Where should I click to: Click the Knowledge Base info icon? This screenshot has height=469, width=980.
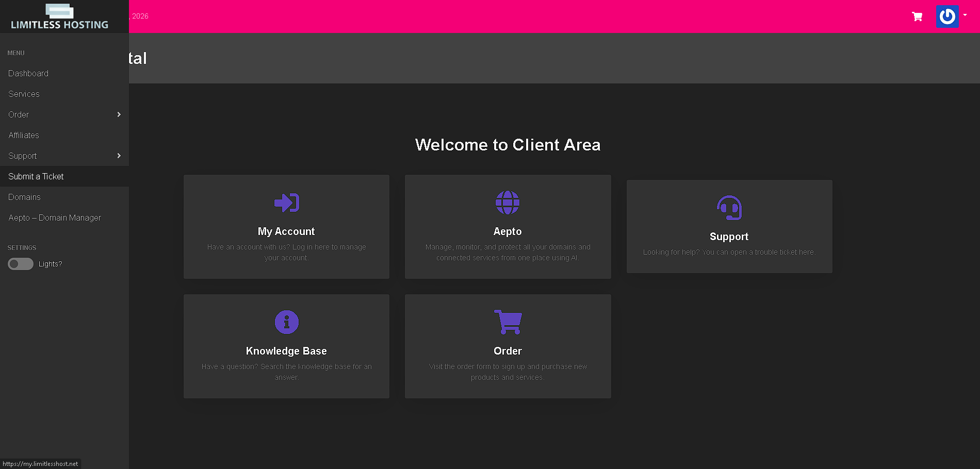pyautogui.click(x=287, y=322)
